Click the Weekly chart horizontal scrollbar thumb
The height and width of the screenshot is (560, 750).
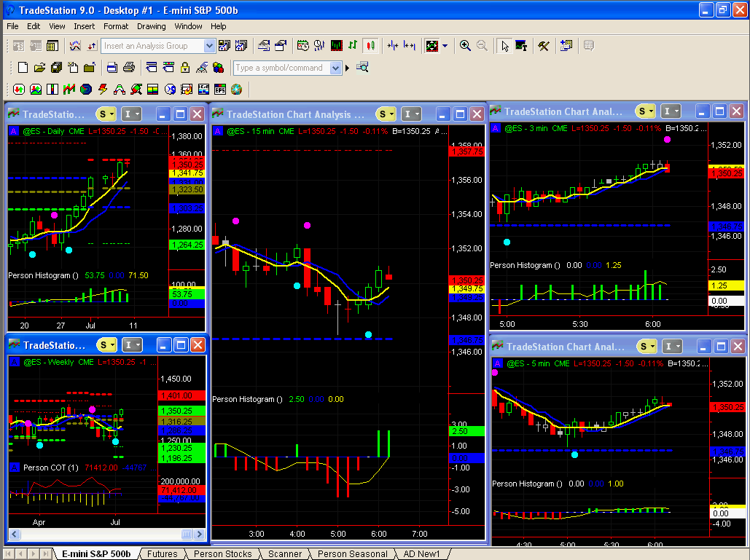click(187, 535)
